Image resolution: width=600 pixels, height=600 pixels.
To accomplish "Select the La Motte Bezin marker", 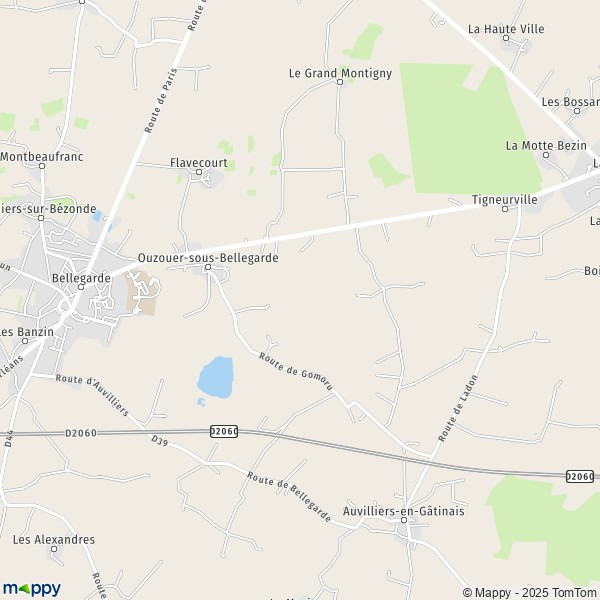I will coord(546,155).
